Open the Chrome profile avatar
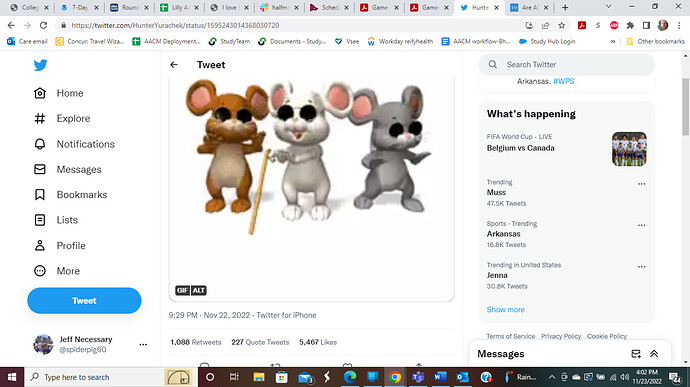The image size is (690, 387). 663,26
